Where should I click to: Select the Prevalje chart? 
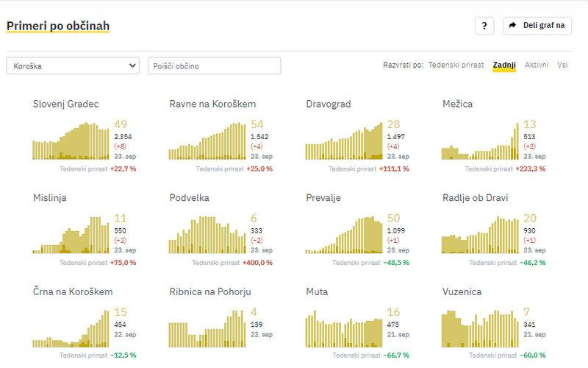pos(344,235)
